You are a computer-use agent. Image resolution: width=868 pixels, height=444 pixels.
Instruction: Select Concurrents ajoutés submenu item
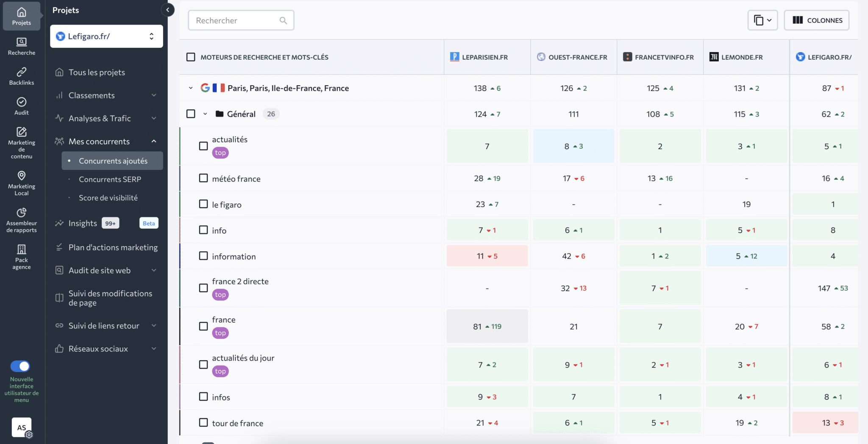tap(112, 161)
